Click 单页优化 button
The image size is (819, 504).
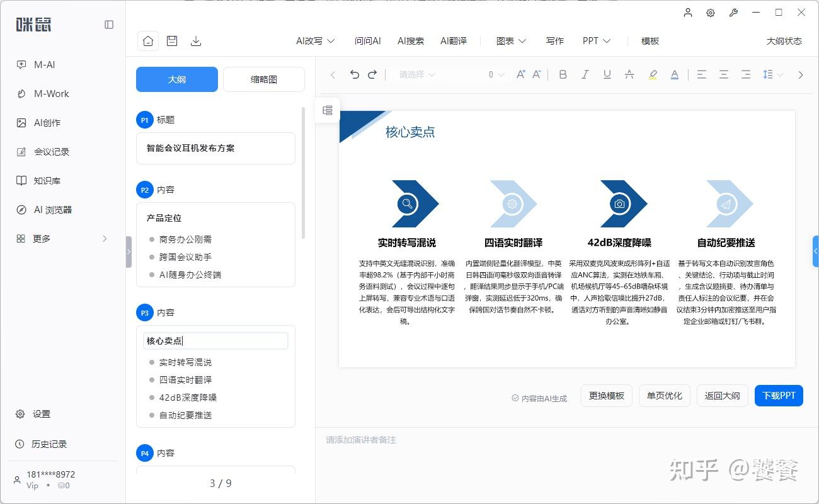click(665, 396)
